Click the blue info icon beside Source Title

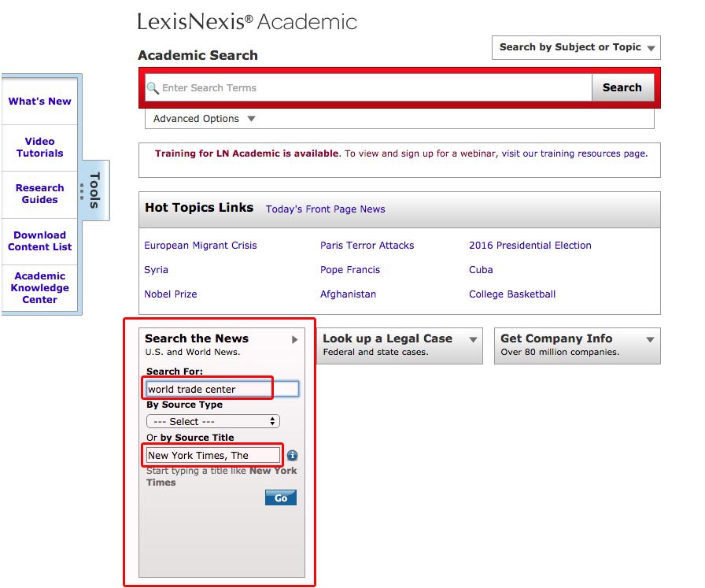[x=292, y=455]
